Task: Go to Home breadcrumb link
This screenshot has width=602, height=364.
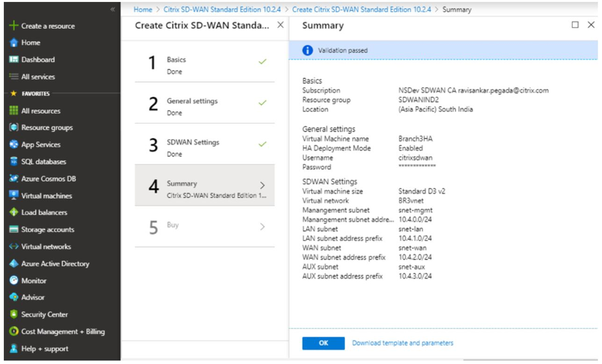Action: [x=143, y=10]
